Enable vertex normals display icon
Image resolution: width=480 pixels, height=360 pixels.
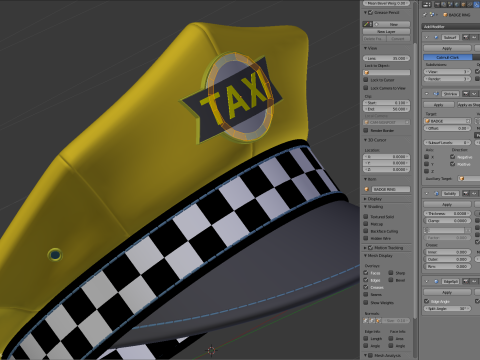tap(366, 320)
